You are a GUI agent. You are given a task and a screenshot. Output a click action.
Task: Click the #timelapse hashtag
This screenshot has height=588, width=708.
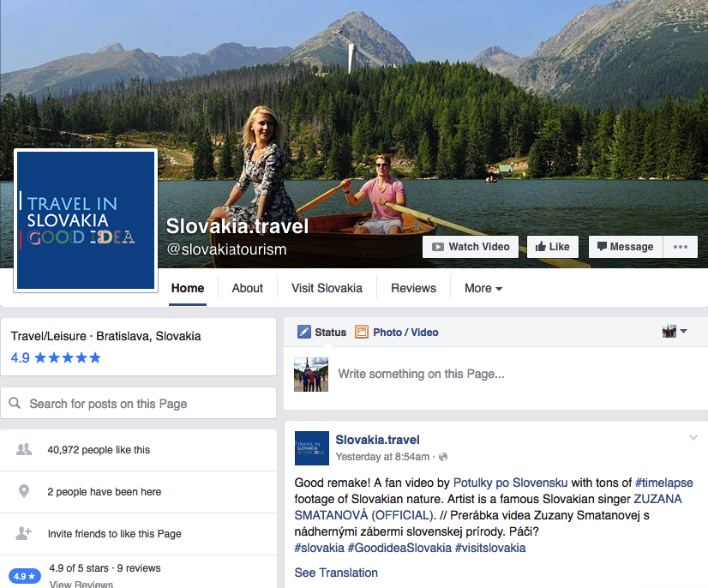click(x=663, y=483)
